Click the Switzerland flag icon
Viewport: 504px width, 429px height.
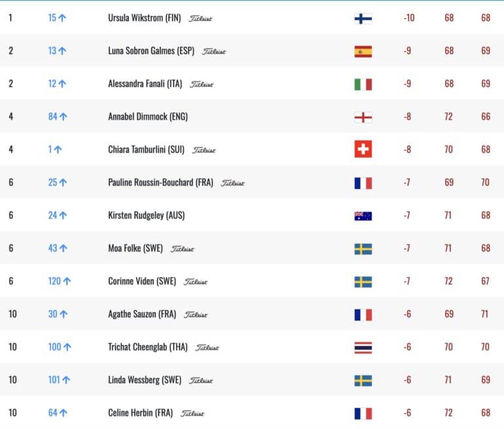tap(363, 149)
